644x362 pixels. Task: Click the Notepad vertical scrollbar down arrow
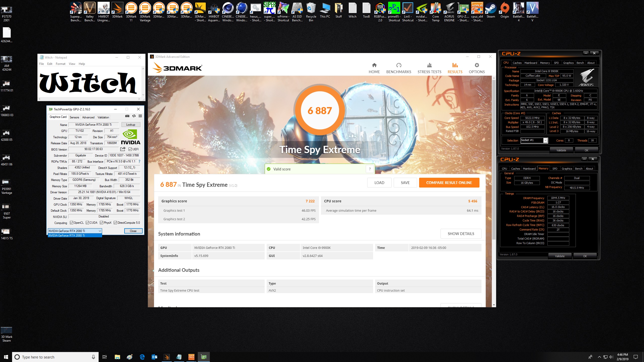click(x=143, y=95)
